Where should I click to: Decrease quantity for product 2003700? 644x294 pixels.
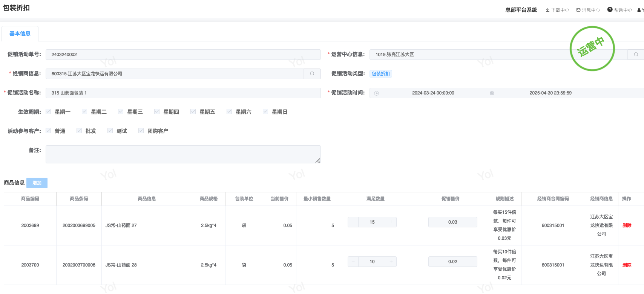[x=353, y=262]
